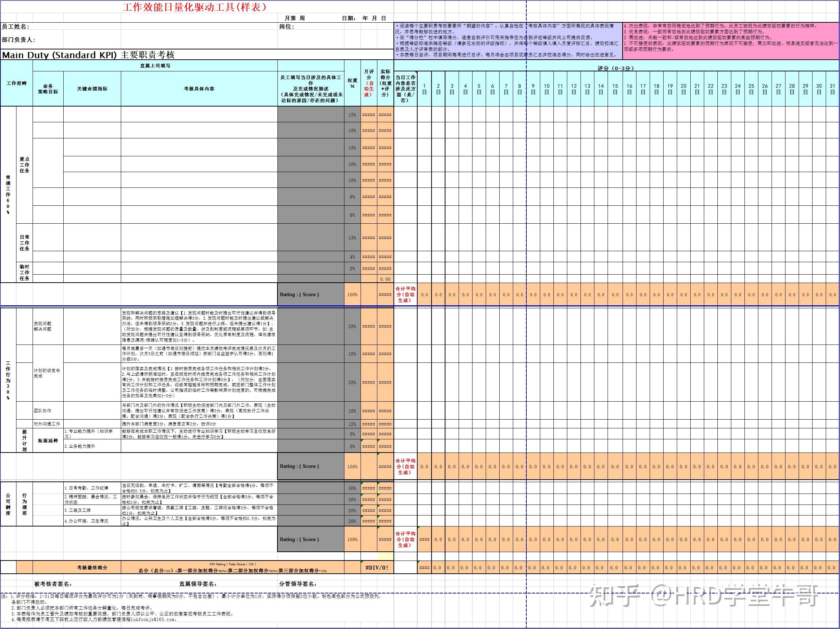840x629 pixels.
Task: Select the 工作行为30% category cell
Action: [x=8, y=380]
